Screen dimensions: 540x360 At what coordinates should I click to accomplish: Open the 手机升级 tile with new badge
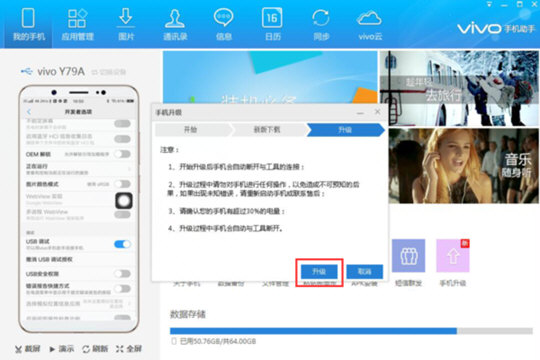point(453,263)
